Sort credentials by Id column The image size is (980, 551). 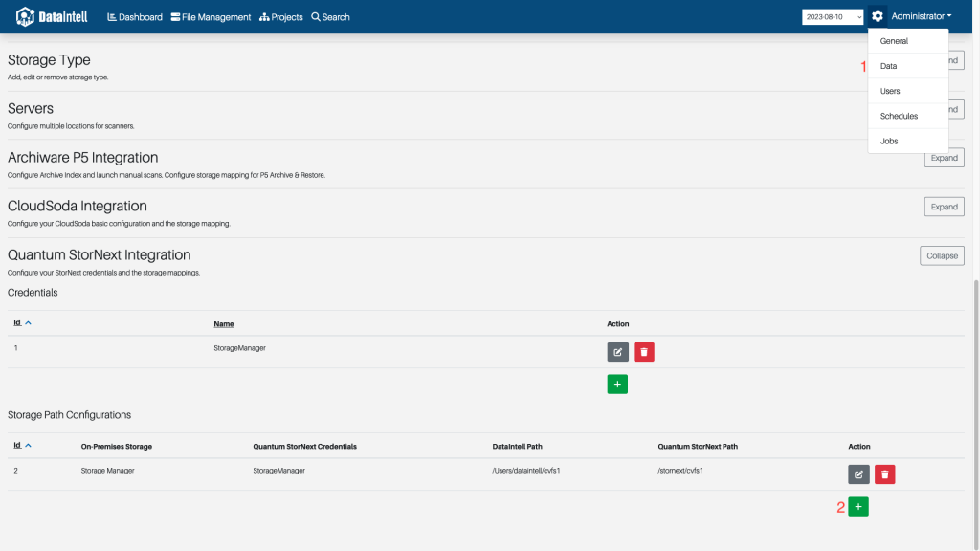[x=23, y=323]
